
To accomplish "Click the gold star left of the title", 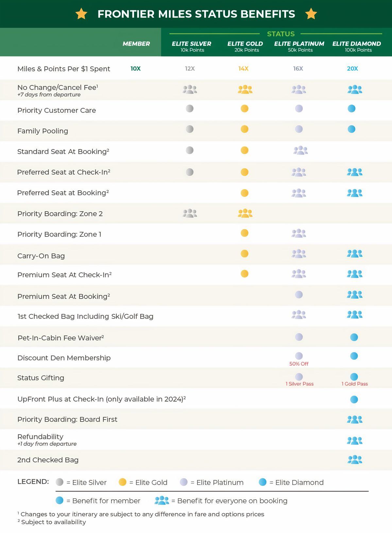I will (81, 14).
